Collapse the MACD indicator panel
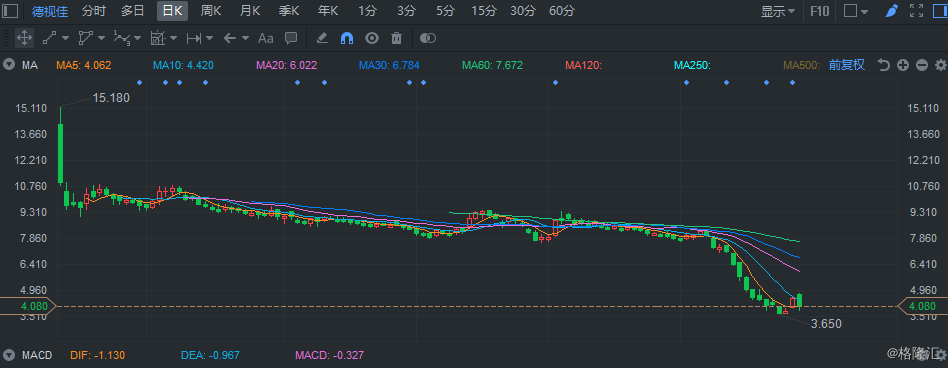The height and width of the screenshot is (368, 948). pos(9,355)
